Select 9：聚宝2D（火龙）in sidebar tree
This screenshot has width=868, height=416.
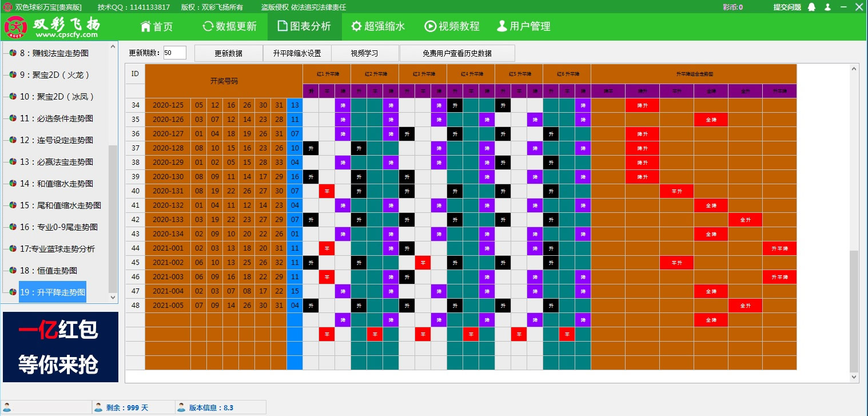point(55,75)
